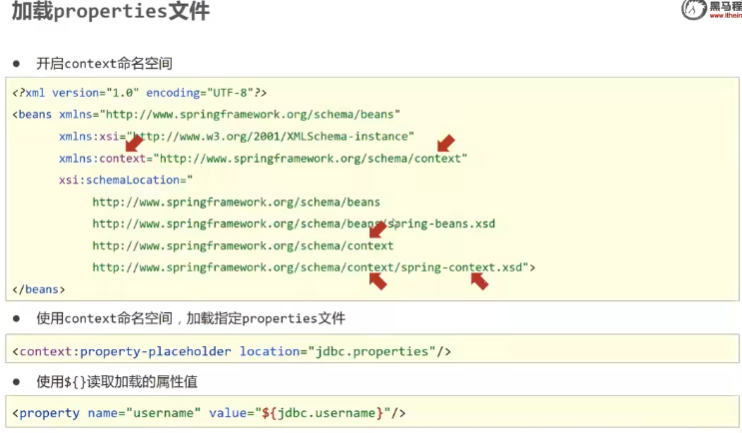
Task: Click the red arrow below context in last URL
Action: [377, 282]
